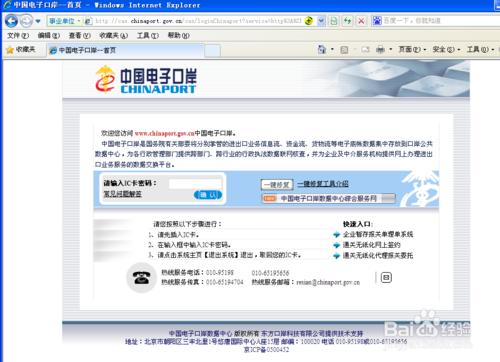Click the IC卡密码 password input field

click(x=195, y=184)
